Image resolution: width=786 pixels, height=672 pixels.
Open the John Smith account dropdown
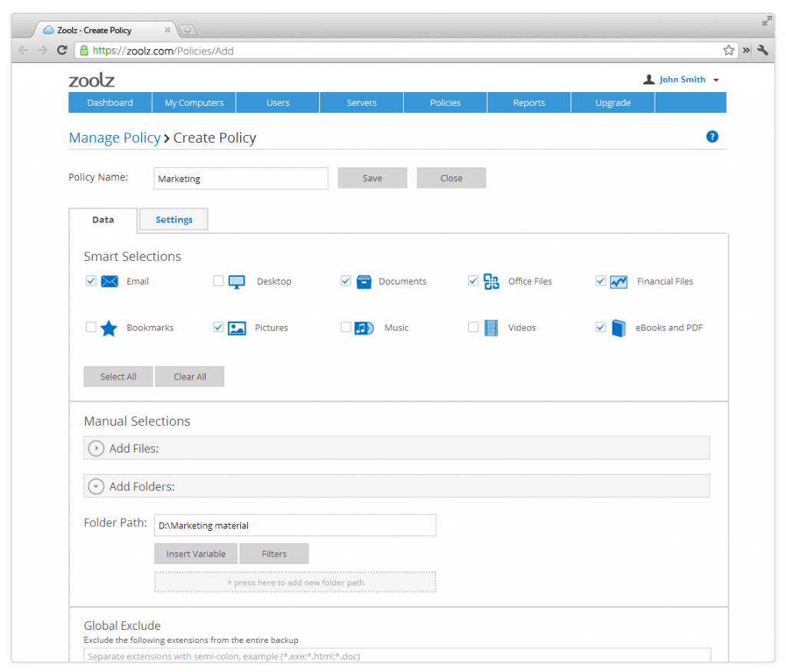[682, 79]
